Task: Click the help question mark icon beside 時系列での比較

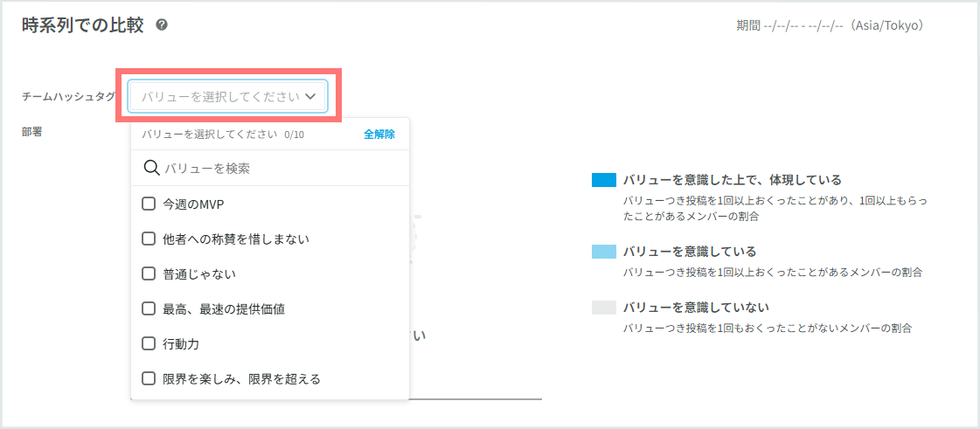Action: (162, 25)
